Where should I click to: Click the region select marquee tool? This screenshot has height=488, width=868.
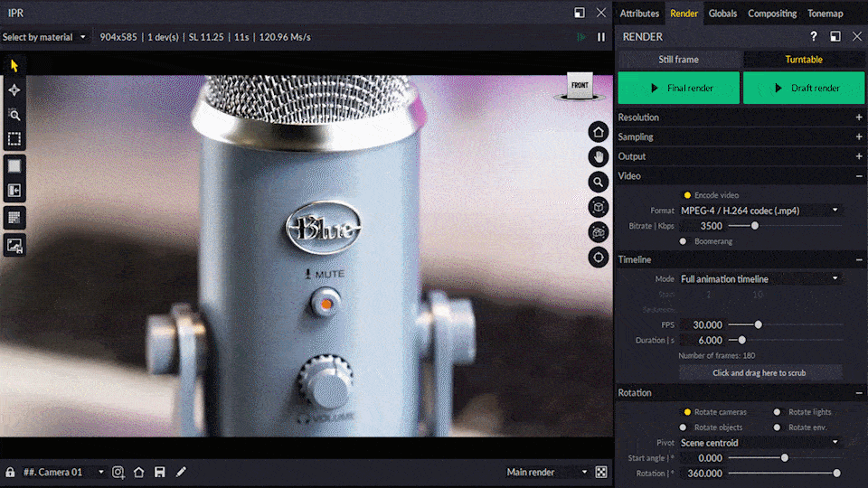(14, 139)
